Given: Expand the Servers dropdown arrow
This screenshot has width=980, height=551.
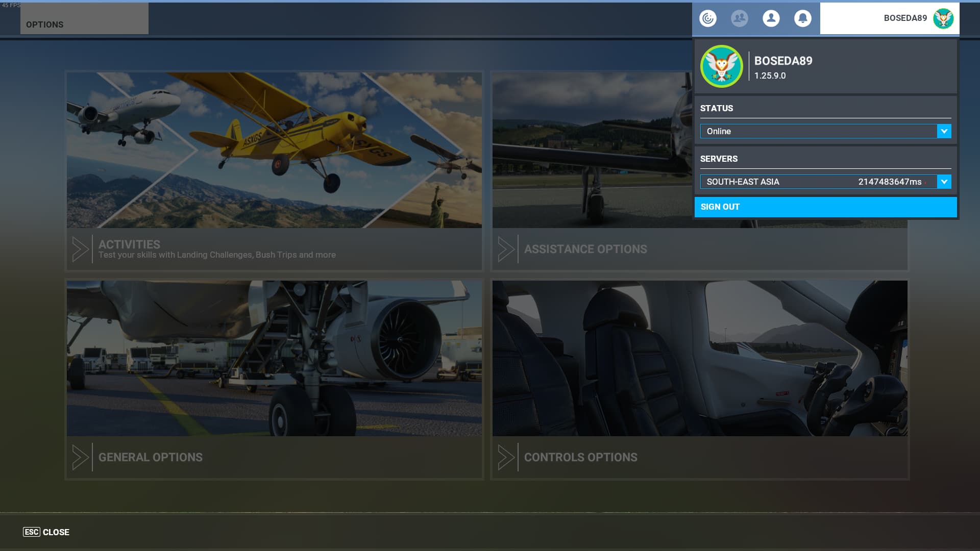Looking at the screenshot, I should click(944, 182).
